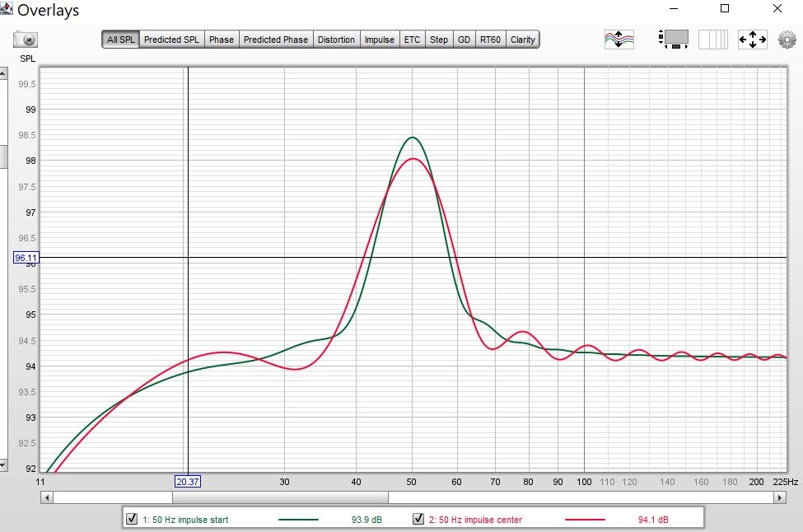Switch to Predicted Phase tab
803x532 pixels.
coord(276,40)
